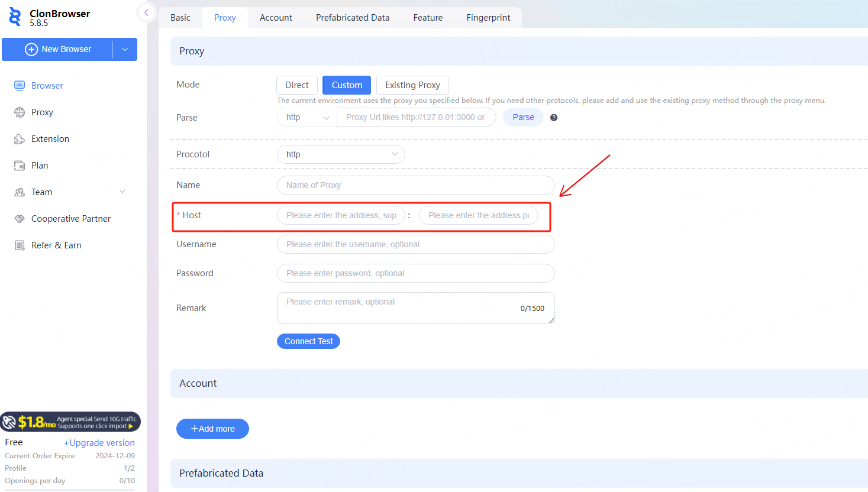The height and width of the screenshot is (492, 868).
Task: Switch to the Fingerprint tab
Action: (488, 18)
